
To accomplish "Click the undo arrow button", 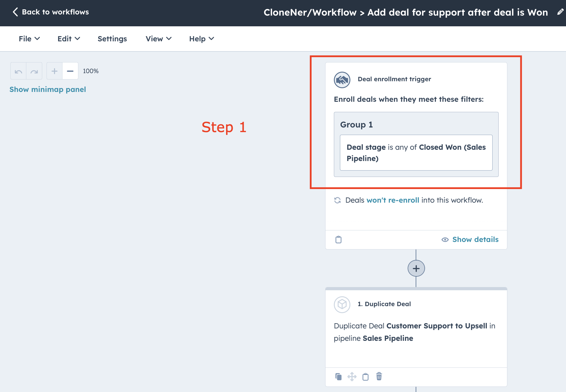I will (x=19, y=71).
